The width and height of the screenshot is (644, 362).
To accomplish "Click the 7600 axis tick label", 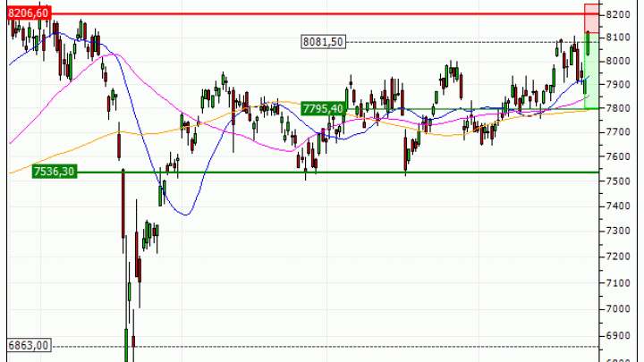I will pyautogui.click(x=618, y=156).
